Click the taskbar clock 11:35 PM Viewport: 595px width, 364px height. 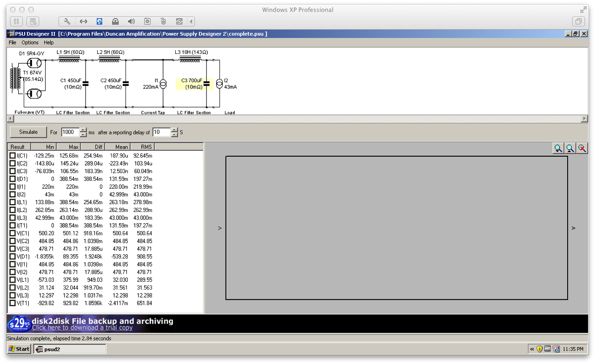coord(573,349)
